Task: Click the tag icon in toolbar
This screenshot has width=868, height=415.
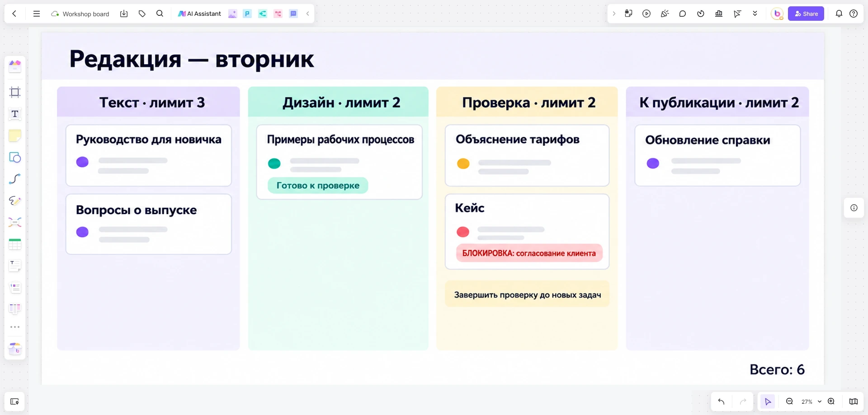Action: tap(142, 14)
